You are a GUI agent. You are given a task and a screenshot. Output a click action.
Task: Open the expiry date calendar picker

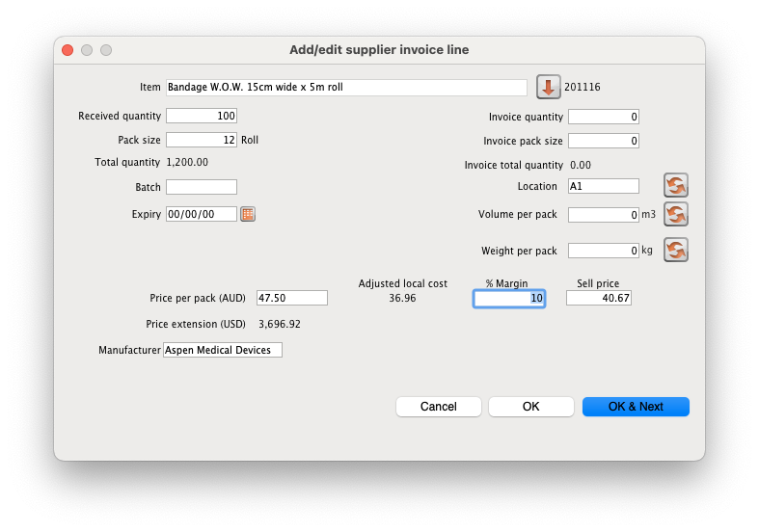click(248, 214)
